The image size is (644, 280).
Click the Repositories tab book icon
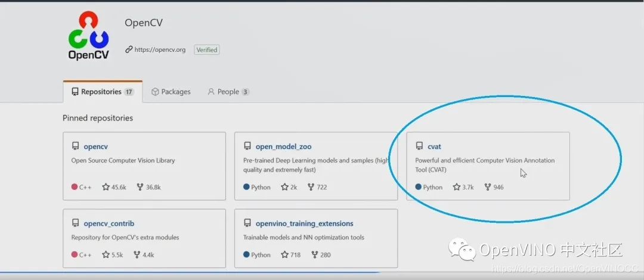coord(75,92)
